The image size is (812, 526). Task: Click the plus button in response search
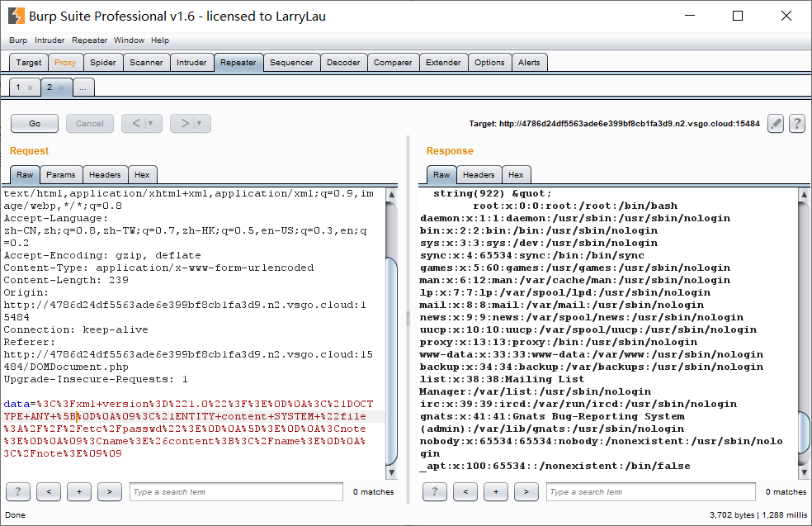pos(496,491)
